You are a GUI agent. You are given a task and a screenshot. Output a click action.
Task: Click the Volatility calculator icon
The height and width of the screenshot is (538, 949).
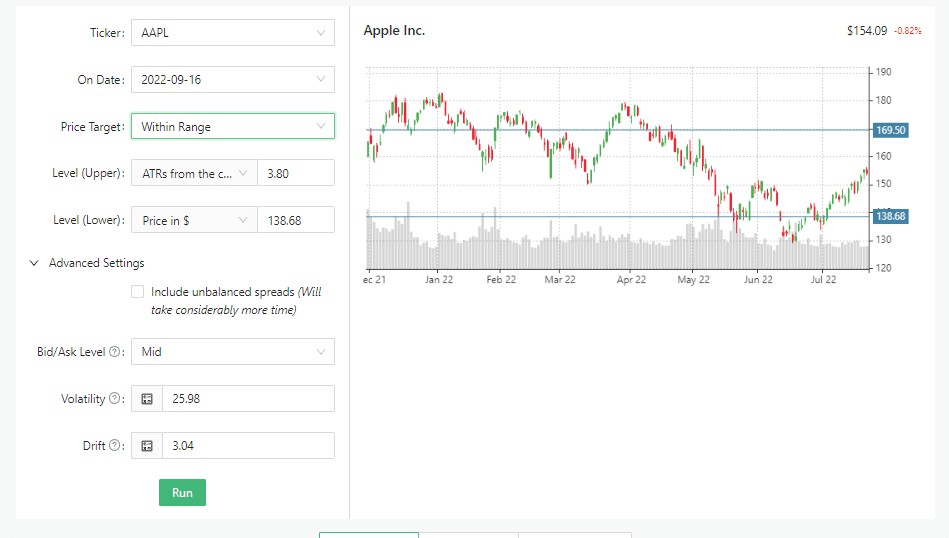[147, 399]
